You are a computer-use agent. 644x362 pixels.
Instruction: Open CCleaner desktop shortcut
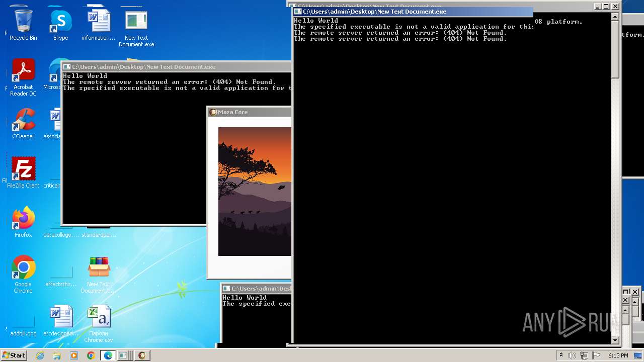[x=23, y=123]
